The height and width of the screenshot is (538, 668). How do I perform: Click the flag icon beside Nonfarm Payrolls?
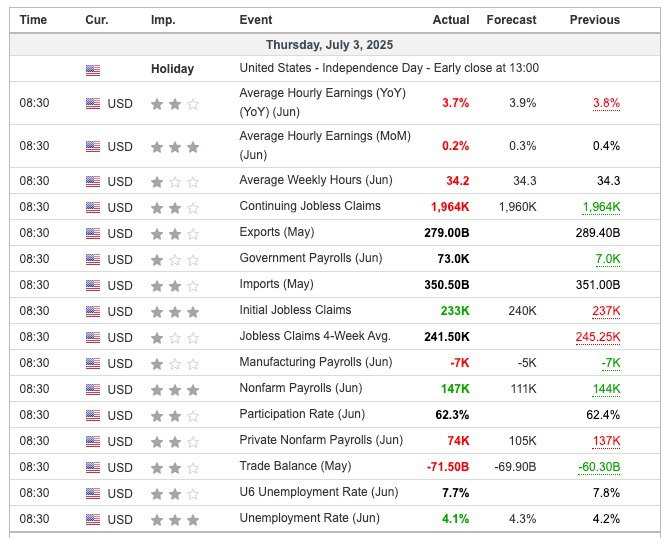(93, 389)
